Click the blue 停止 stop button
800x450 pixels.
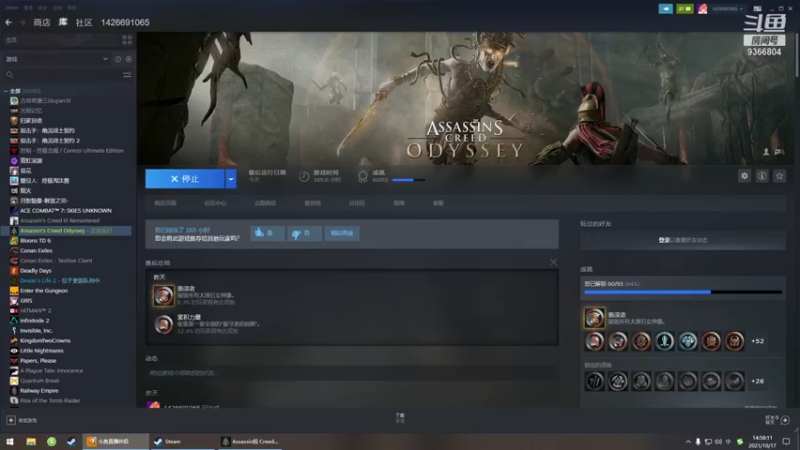pyautogui.click(x=185, y=179)
